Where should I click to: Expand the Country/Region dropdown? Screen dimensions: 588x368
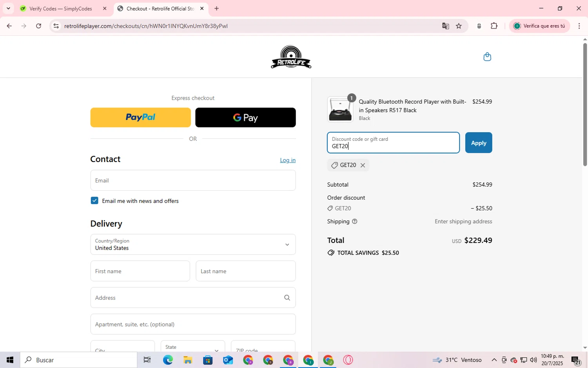[x=193, y=244]
